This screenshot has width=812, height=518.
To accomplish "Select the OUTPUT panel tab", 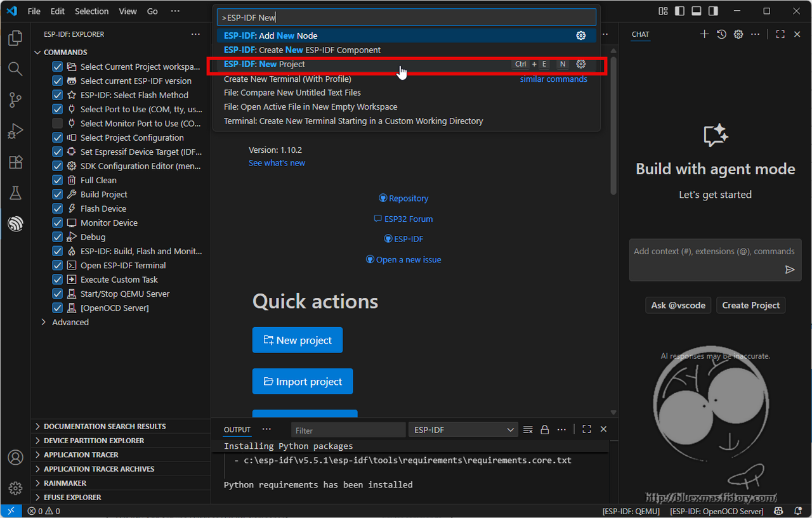I will coord(237,430).
